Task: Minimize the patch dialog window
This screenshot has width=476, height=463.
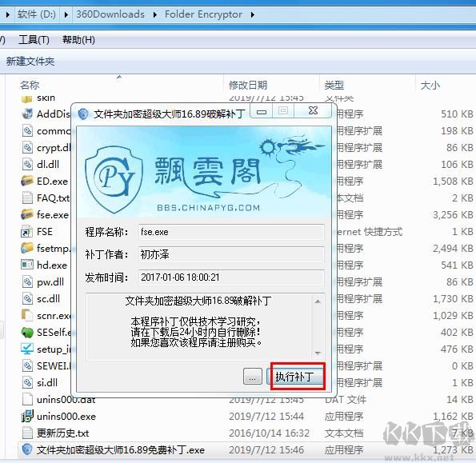Action: [262, 111]
